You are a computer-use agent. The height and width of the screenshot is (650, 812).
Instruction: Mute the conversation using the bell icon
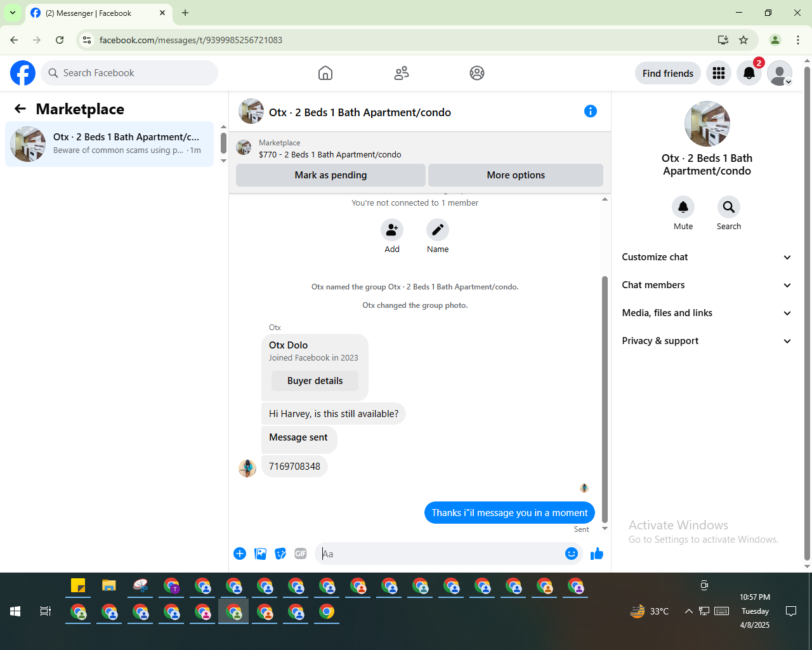click(x=683, y=207)
